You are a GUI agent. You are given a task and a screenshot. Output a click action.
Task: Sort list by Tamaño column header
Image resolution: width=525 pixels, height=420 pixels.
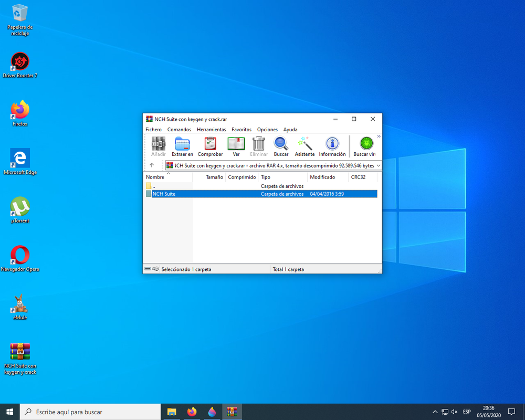pos(209,177)
